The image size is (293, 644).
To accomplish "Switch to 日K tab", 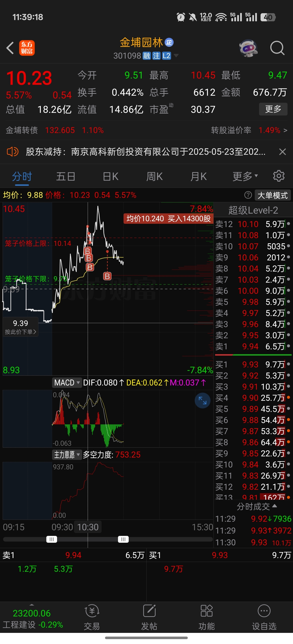I will click(110, 177).
